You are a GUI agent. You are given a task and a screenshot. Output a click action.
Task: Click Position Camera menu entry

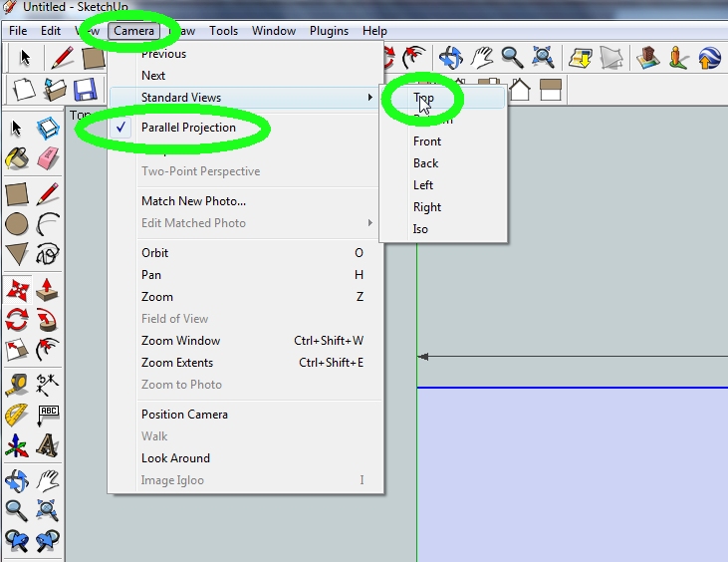246,415
